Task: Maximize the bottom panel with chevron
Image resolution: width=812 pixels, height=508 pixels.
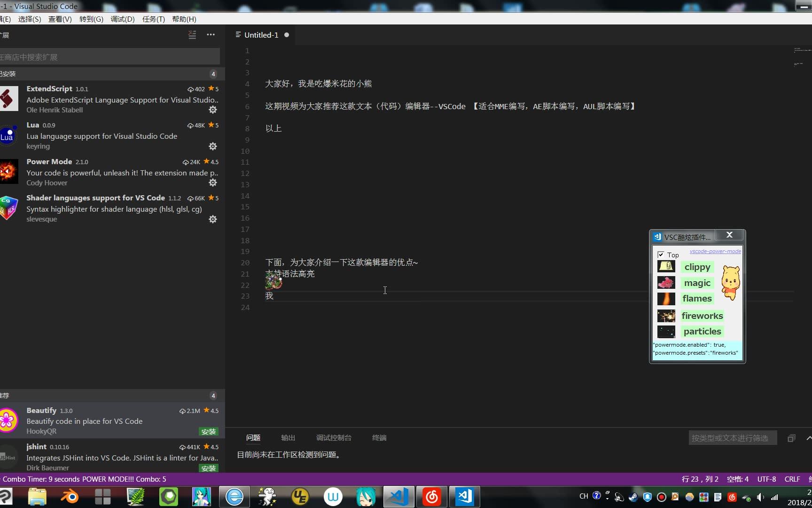Action: 809,438
